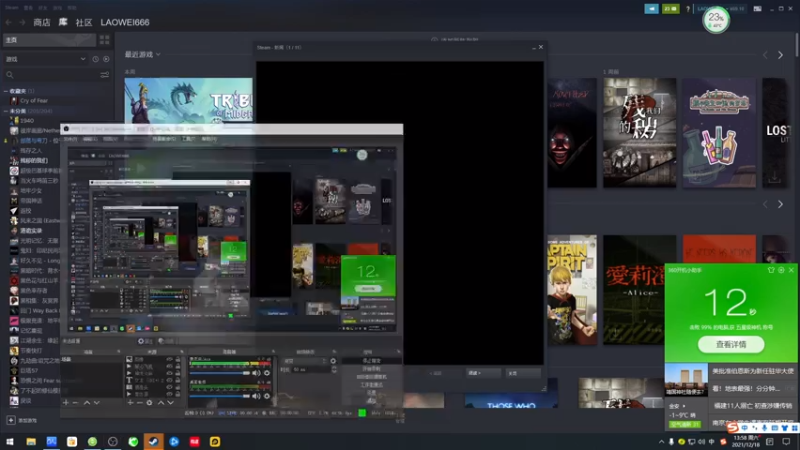Open the 游戏 filter dropdown
This screenshot has height=450, width=800.
click(x=45, y=59)
